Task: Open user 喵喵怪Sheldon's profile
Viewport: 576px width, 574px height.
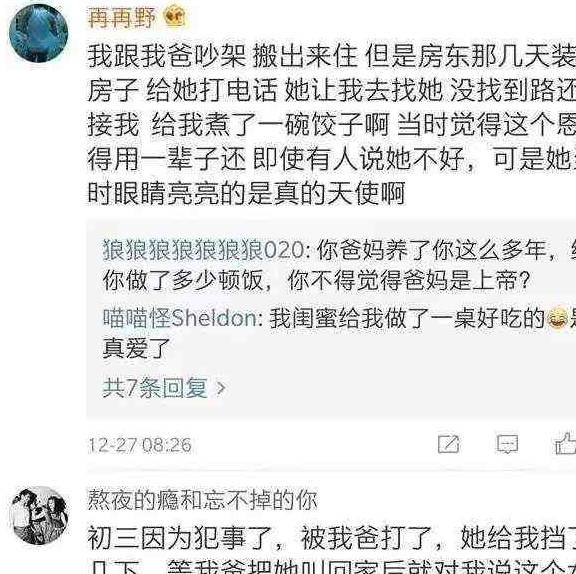Action: (180, 318)
